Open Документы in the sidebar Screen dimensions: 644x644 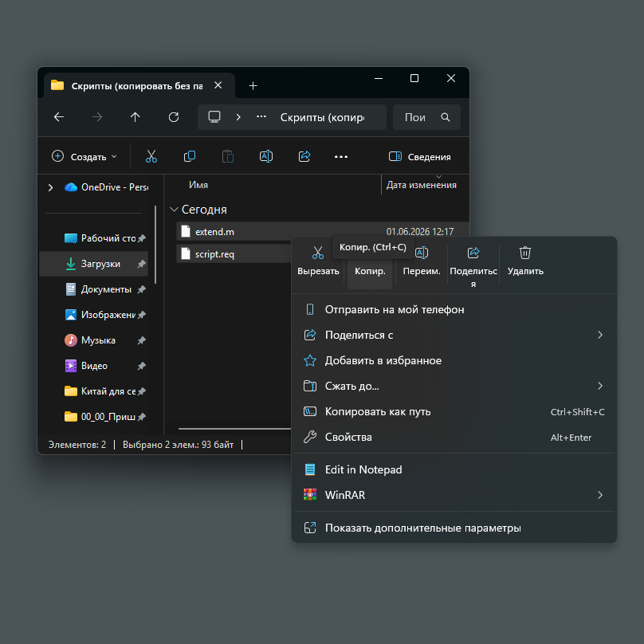pyautogui.click(x=94, y=289)
